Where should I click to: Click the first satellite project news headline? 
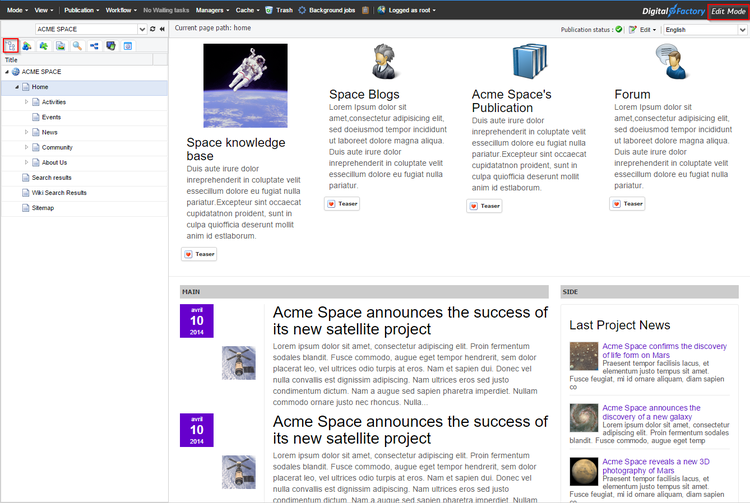(x=410, y=321)
